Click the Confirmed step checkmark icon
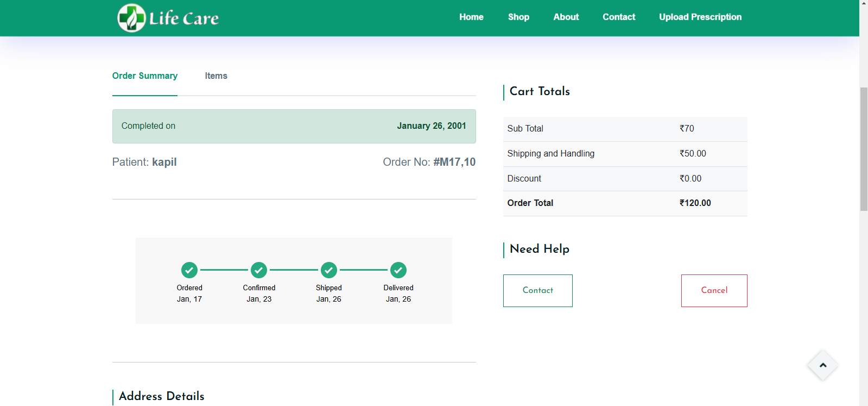 coord(259,270)
